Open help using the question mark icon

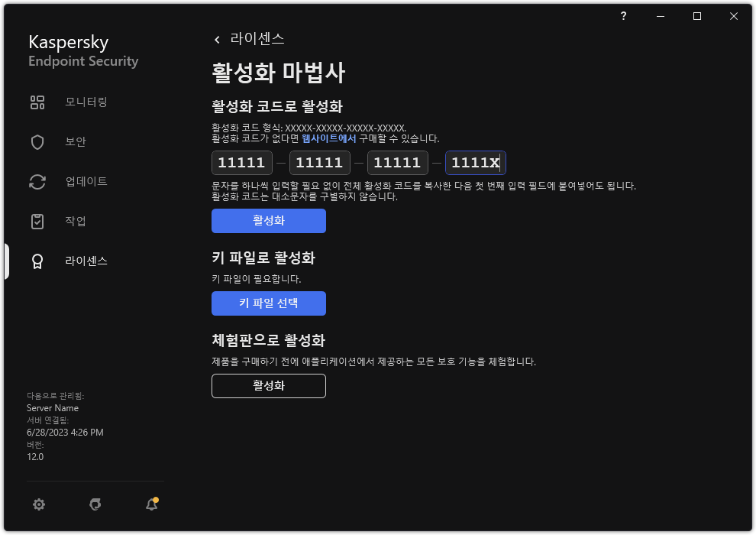(x=623, y=15)
